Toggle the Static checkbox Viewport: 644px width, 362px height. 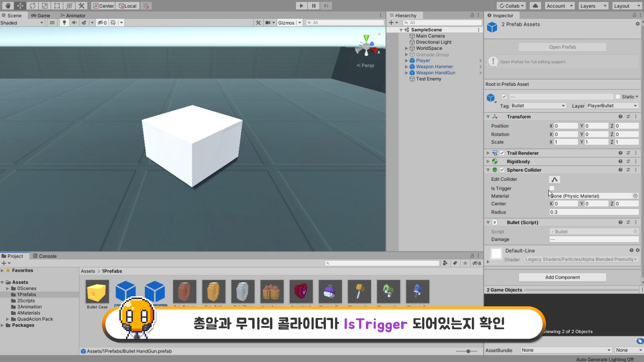[618, 97]
